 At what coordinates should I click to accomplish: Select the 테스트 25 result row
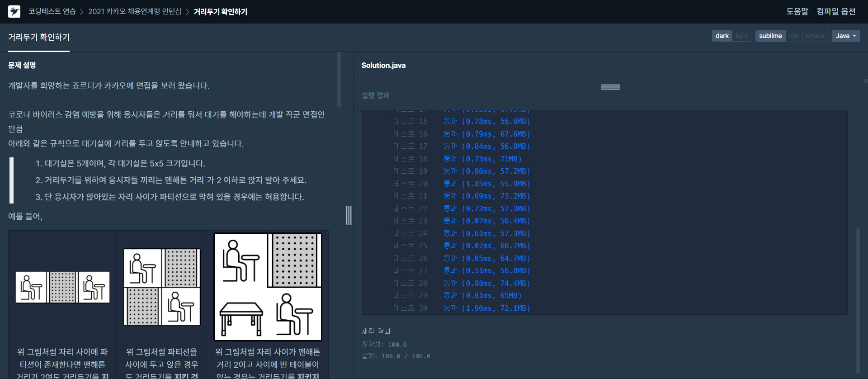tap(462, 246)
